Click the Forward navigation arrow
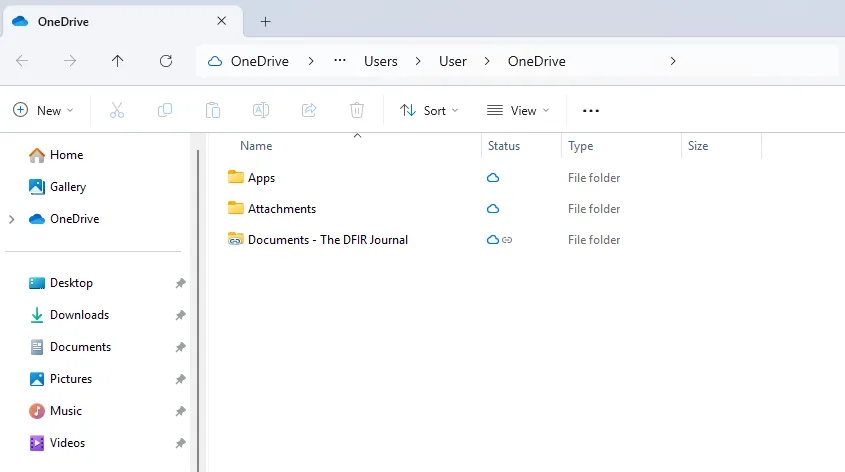 coord(70,61)
